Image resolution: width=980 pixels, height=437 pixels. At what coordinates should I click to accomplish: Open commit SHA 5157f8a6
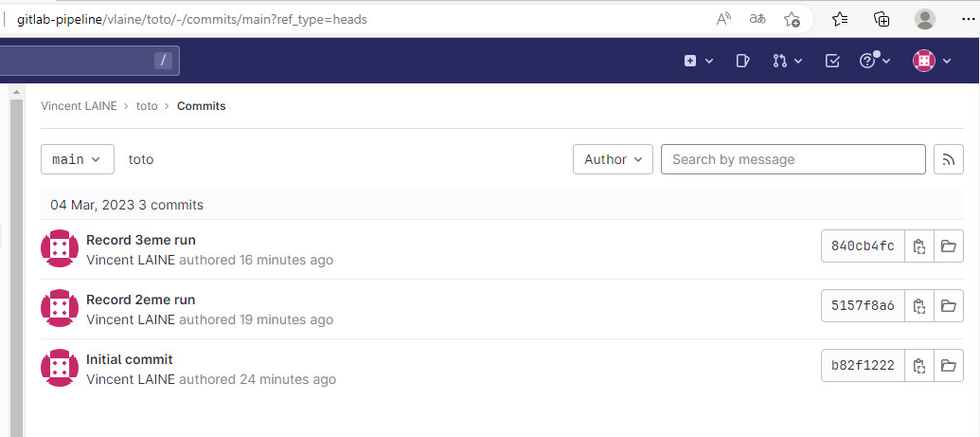(x=864, y=305)
